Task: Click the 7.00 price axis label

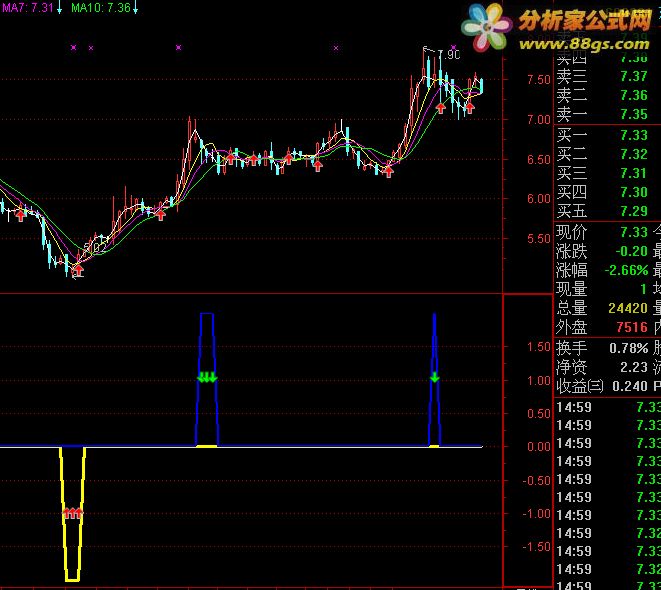Action: (x=539, y=120)
